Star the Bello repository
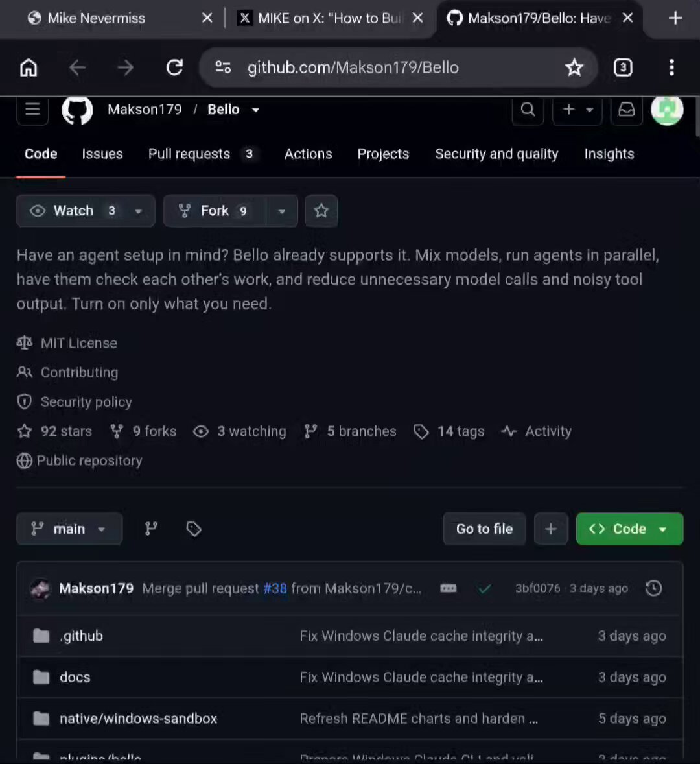The width and height of the screenshot is (700, 764). coord(321,211)
